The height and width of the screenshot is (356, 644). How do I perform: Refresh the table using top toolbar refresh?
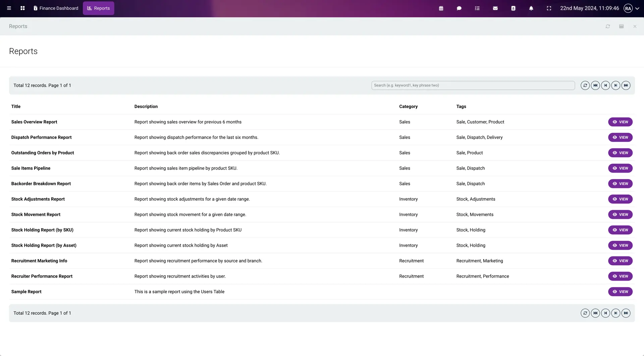585,85
